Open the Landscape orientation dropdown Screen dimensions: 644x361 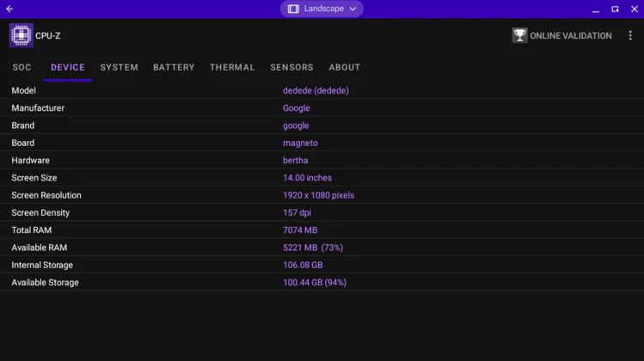[322, 9]
